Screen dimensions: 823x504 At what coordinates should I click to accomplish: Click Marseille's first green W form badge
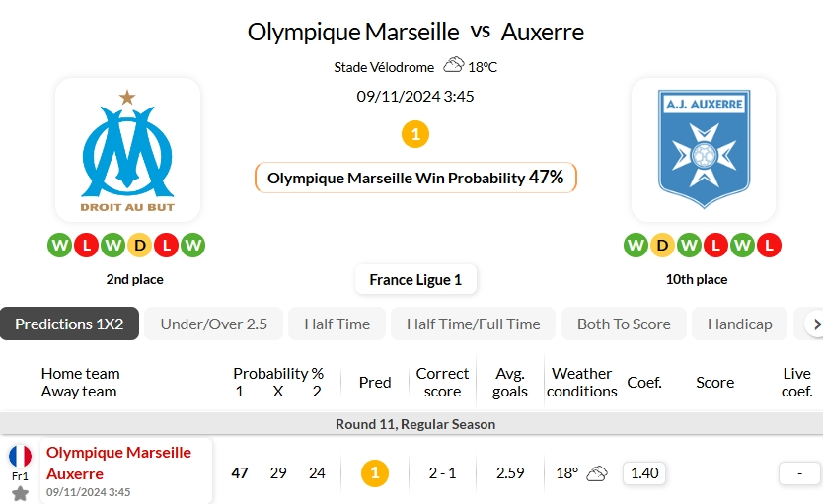[x=60, y=245]
